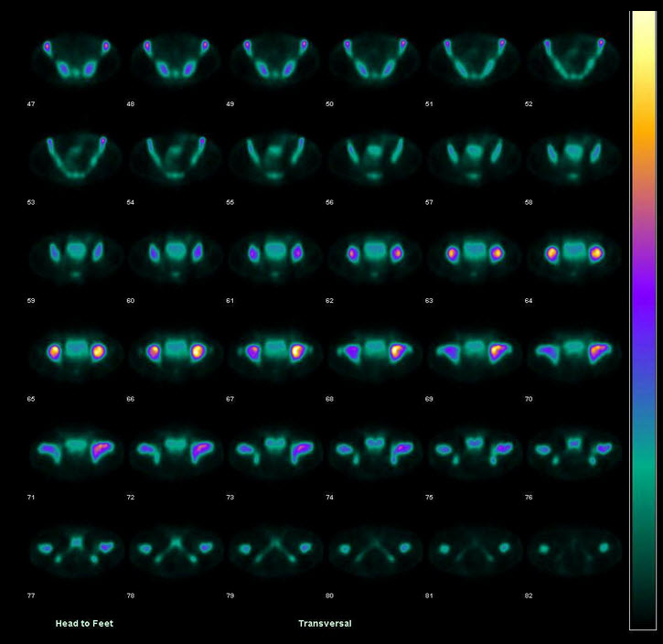
Task: Select slice 58 image
Action: click(x=574, y=154)
